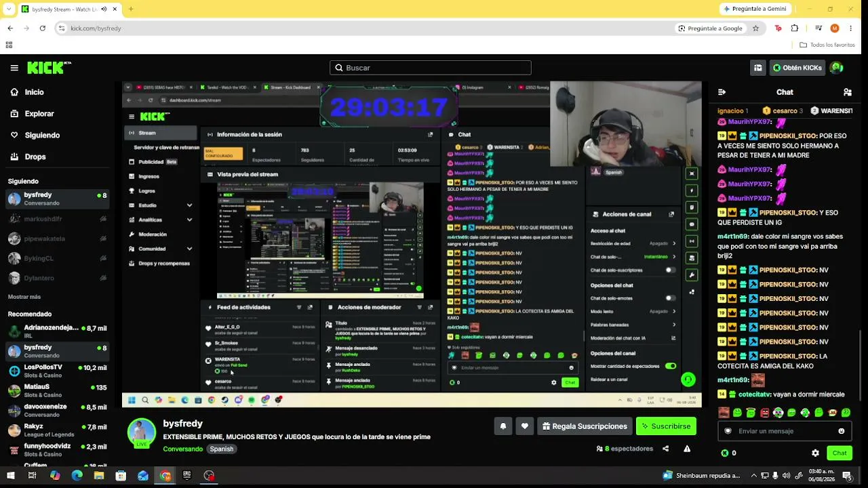The height and width of the screenshot is (488, 868).
Task: Open the Chrome apps grid icon
Action: tap(9, 45)
